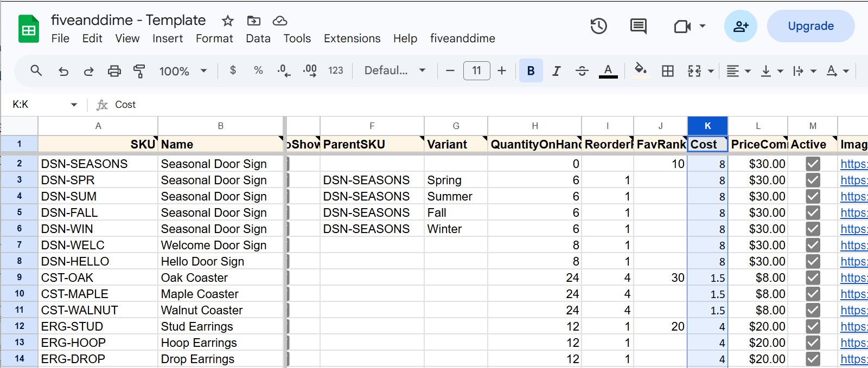Decrease decimal places
The width and height of the screenshot is (868, 368).
pos(284,70)
